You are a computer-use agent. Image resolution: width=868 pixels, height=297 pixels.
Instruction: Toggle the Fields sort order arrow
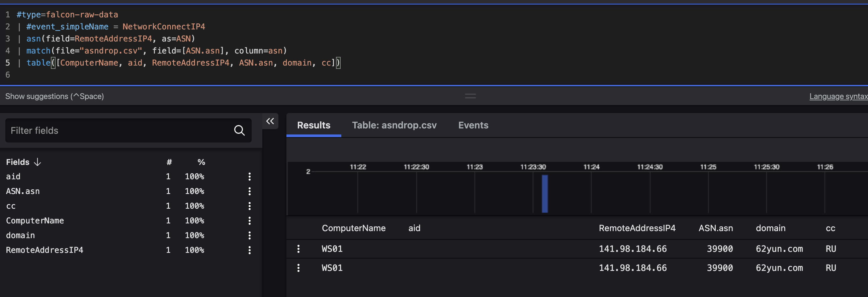click(37, 162)
